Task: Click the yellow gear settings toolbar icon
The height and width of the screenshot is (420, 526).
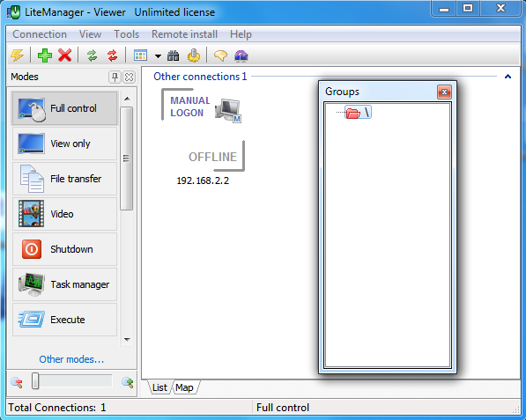Action: point(194,55)
